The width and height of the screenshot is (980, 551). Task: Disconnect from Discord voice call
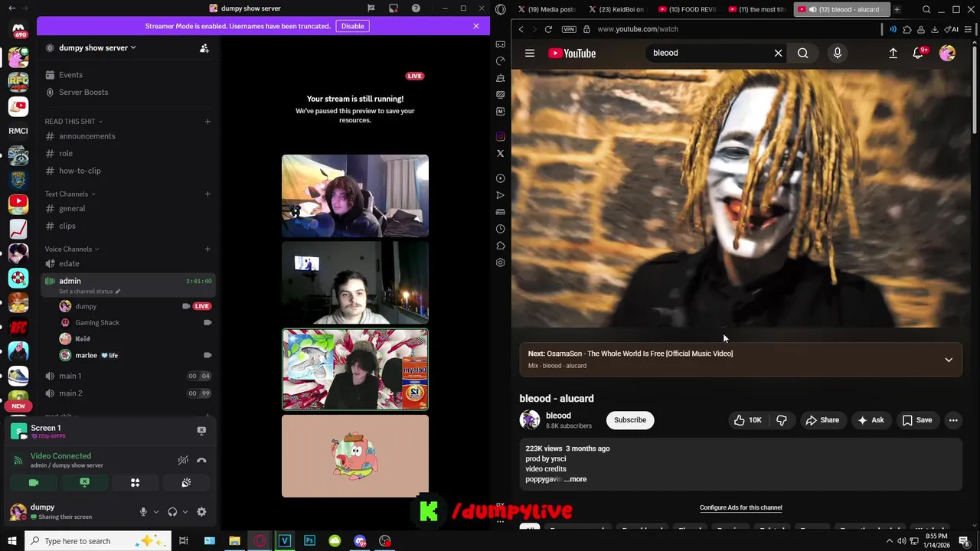tap(201, 460)
